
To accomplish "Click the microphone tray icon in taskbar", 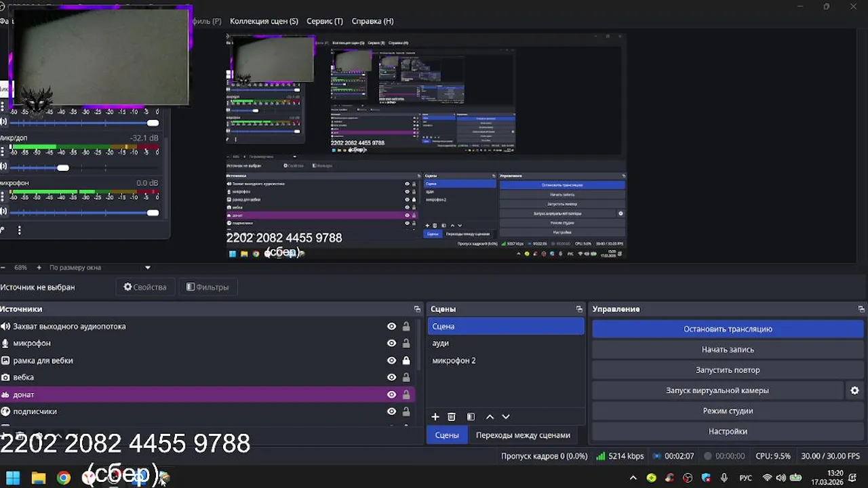I will [x=724, y=478].
